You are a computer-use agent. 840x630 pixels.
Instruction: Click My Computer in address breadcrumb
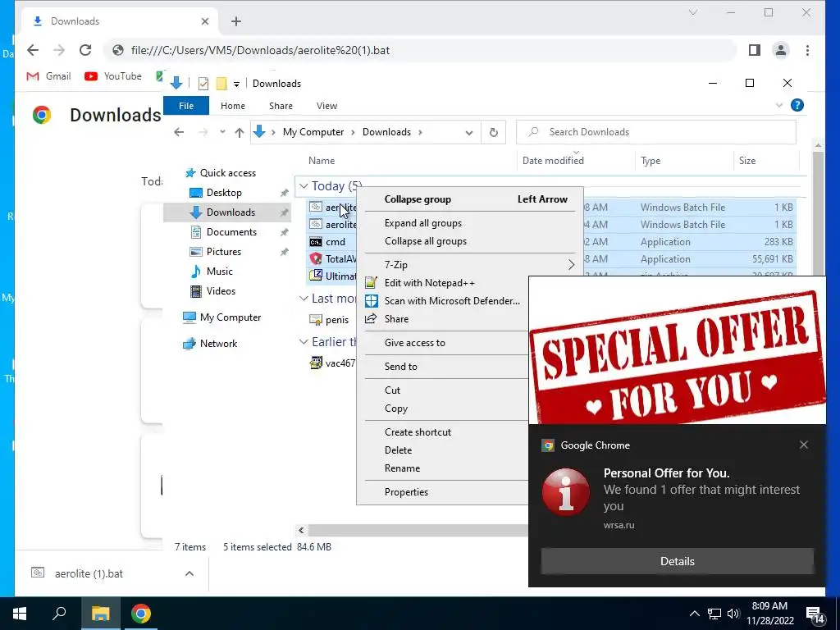[313, 132]
